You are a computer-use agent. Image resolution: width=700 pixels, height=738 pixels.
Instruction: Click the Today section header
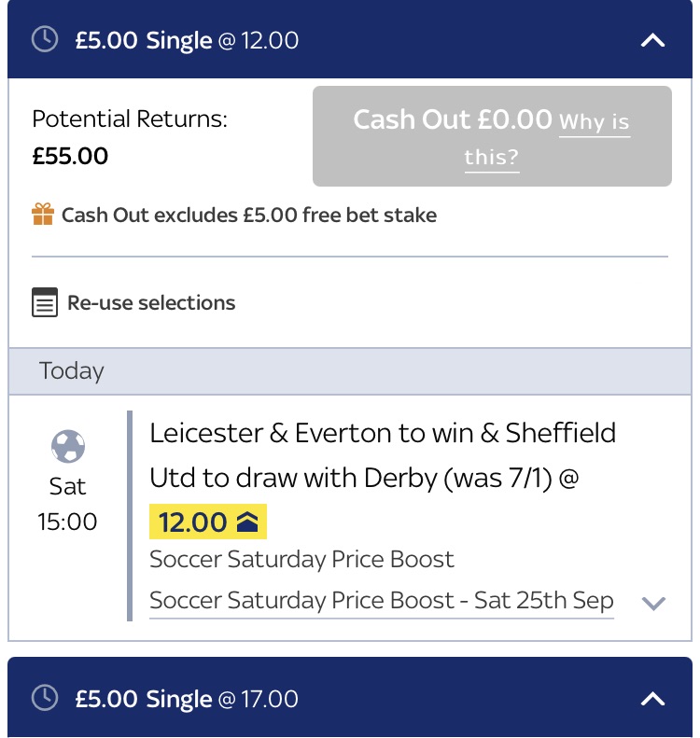[71, 370]
